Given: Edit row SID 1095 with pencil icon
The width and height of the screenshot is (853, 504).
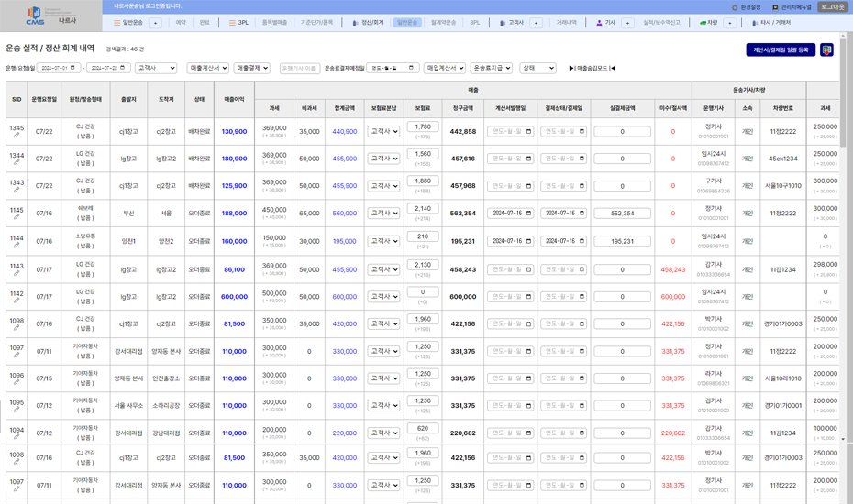Looking at the screenshot, I should 17,410.
